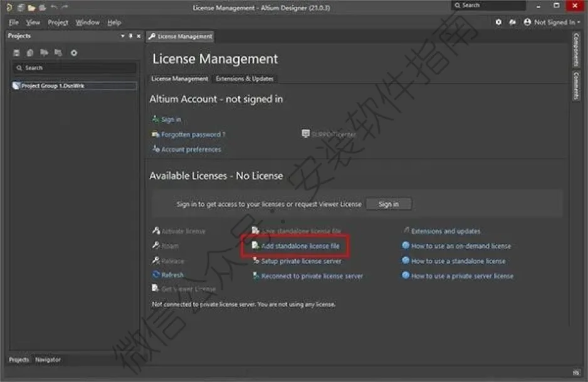
Task: Open How to use a private server license
Action: coord(463,276)
